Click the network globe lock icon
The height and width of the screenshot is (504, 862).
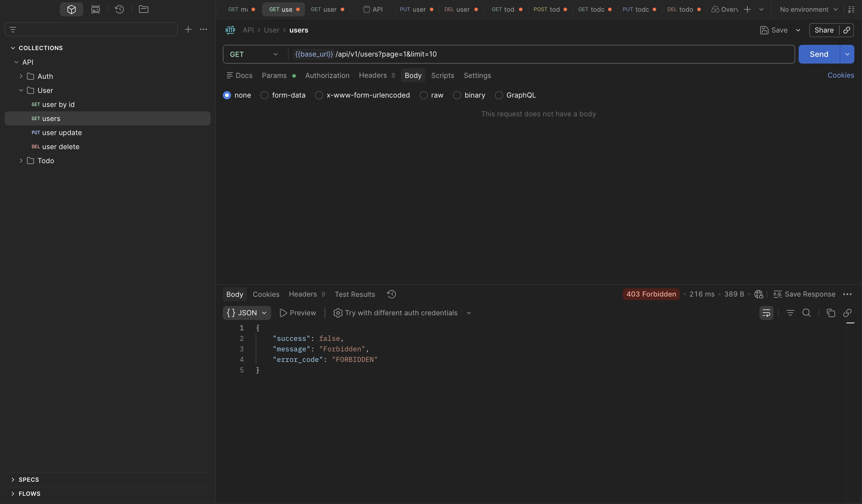[x=758, y=294]
